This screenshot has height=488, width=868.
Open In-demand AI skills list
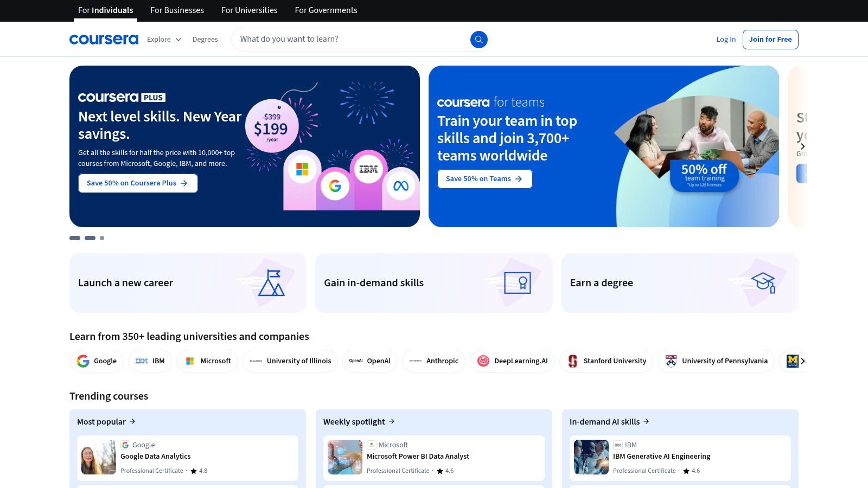609,422
